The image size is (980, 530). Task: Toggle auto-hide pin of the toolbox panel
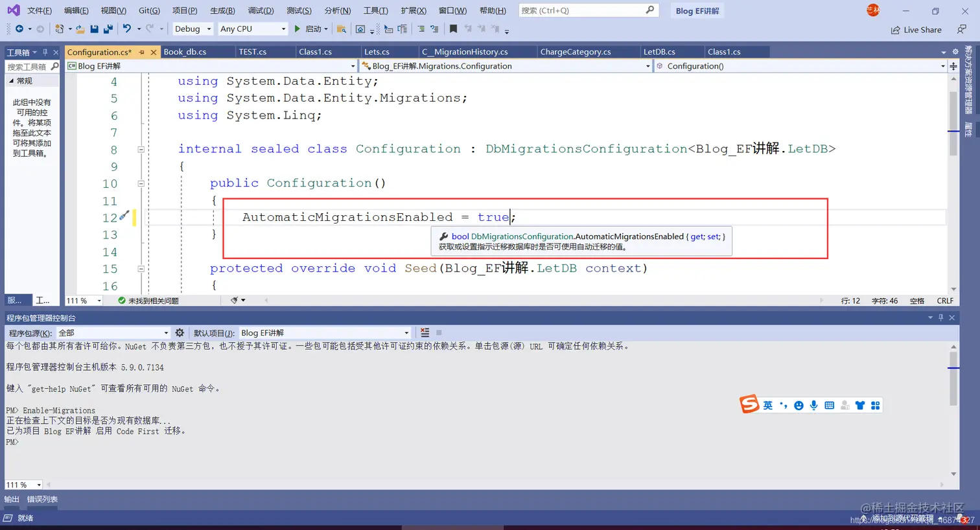45,52
